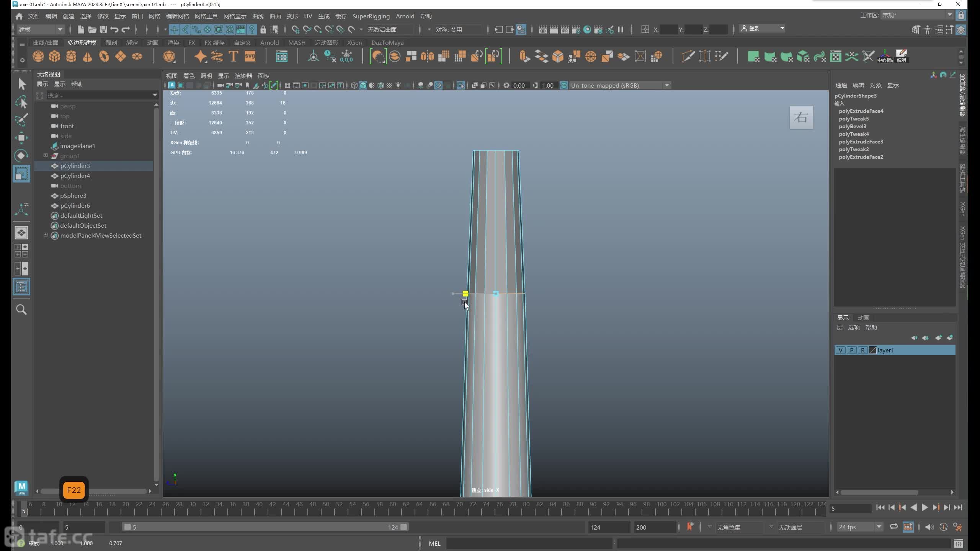
Task: Activate the Select tool in the toolbox
Action: tap(22, 84)
